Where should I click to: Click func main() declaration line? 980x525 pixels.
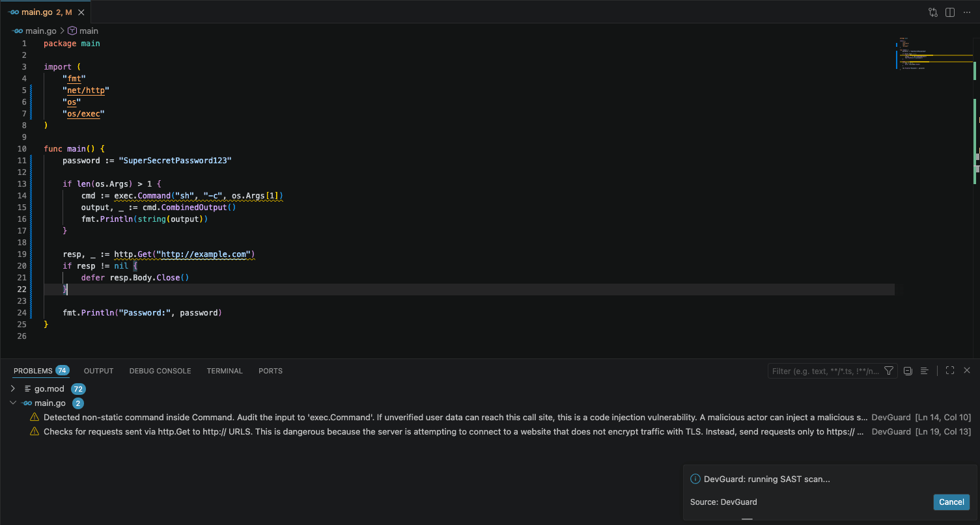[74, 149]
